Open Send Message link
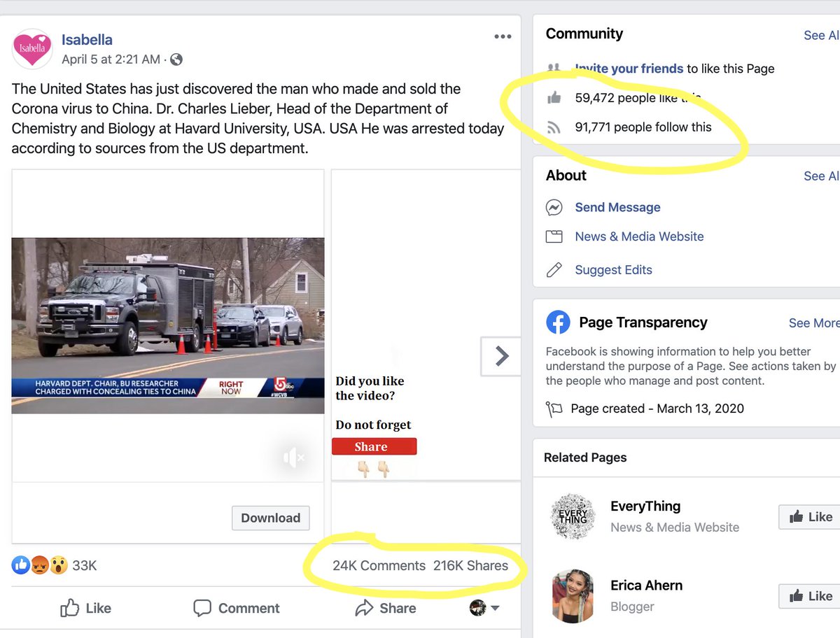Image resolution: width=840 pixels, height=638 pixels. coord(617,207)
